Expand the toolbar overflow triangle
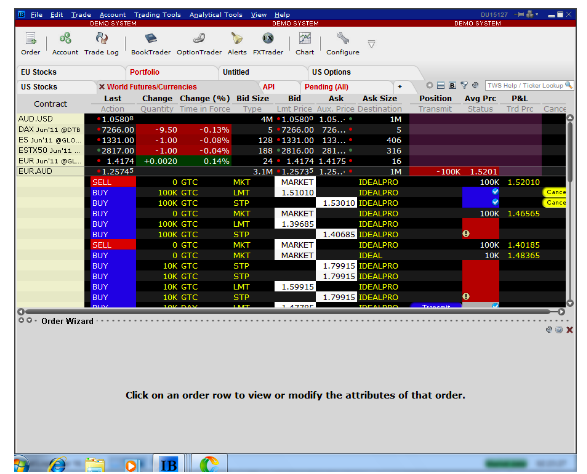 [x=371, y=44]
